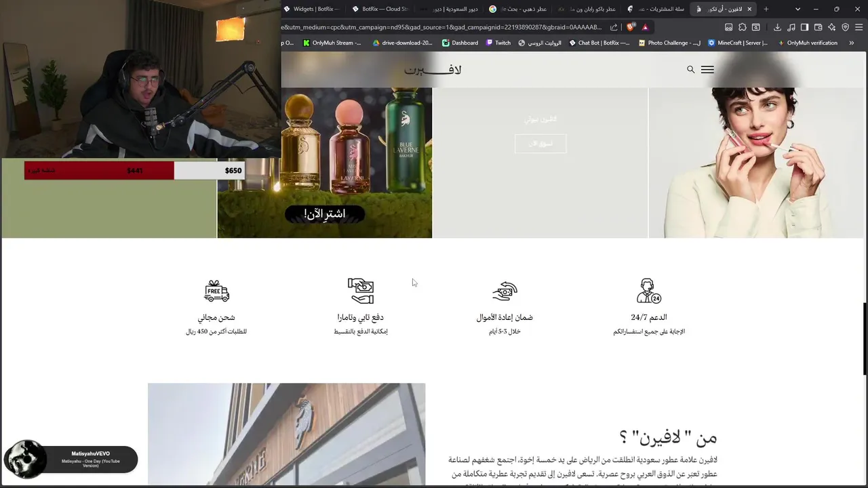
Task: Click the media control music note icon
Action: (x=791, y=27)
